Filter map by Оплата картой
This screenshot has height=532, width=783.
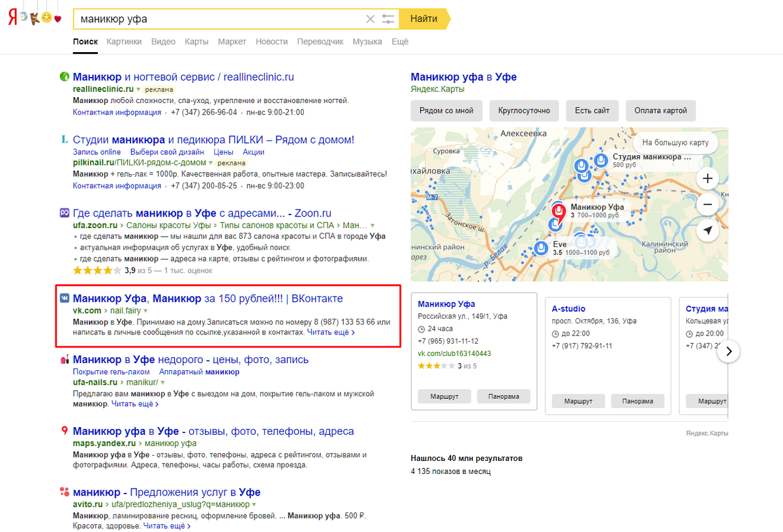pyautogui.click(x=660, y=111)
